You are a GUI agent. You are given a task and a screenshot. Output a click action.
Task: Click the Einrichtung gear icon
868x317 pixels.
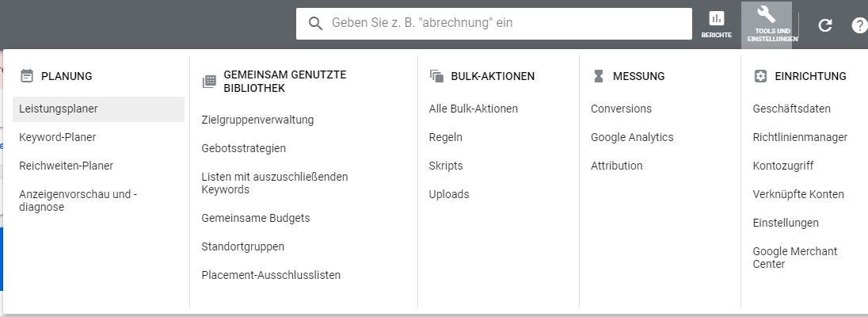pos(760,76)
